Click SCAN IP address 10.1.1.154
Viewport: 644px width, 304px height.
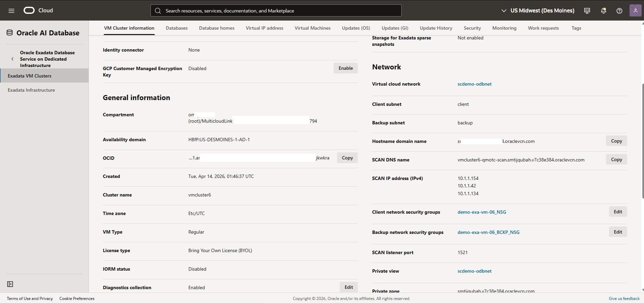pyautogui.click(x=468, y=178)
